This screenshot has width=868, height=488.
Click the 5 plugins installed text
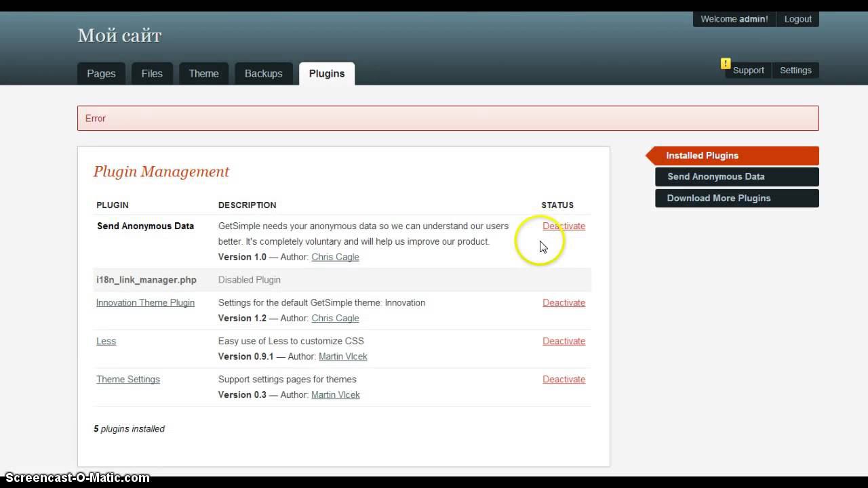129,429
